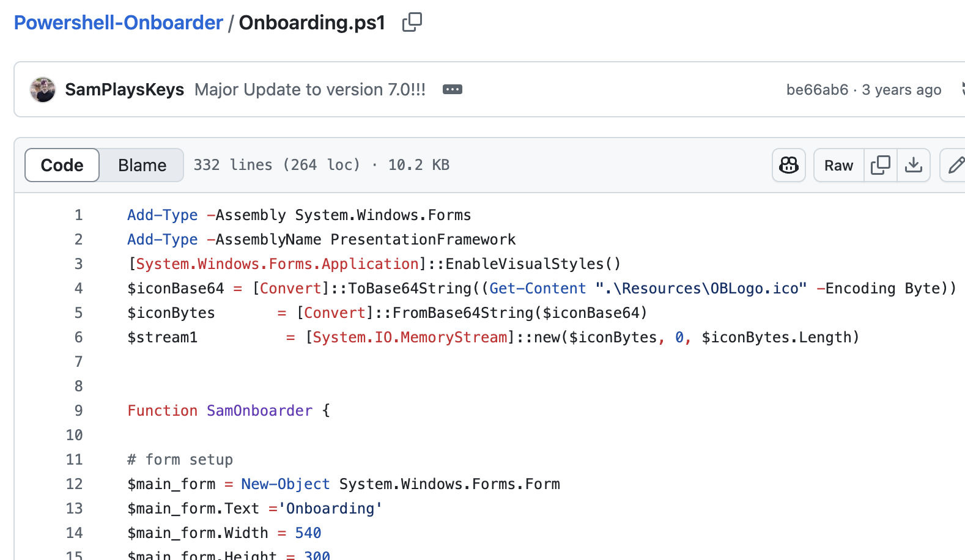The height and width of the screenshot is (560, 965).
Task: Click '3 years ago' timestamp
Action: 902,90
